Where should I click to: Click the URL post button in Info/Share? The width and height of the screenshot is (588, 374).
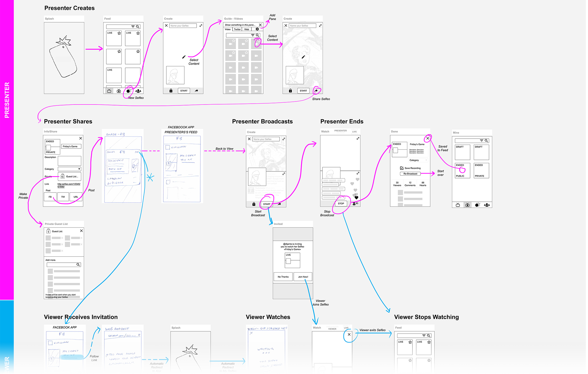click(x=76, y=197)
